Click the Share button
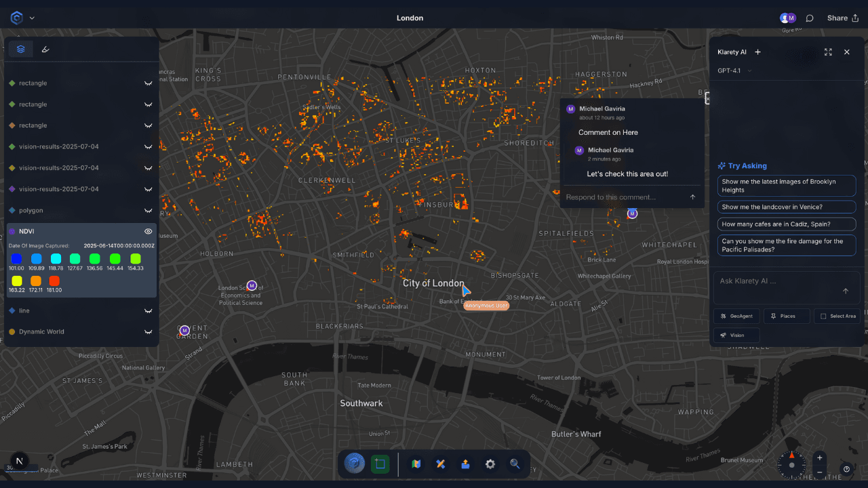This screenshot has height=488, width=868. 842,18
